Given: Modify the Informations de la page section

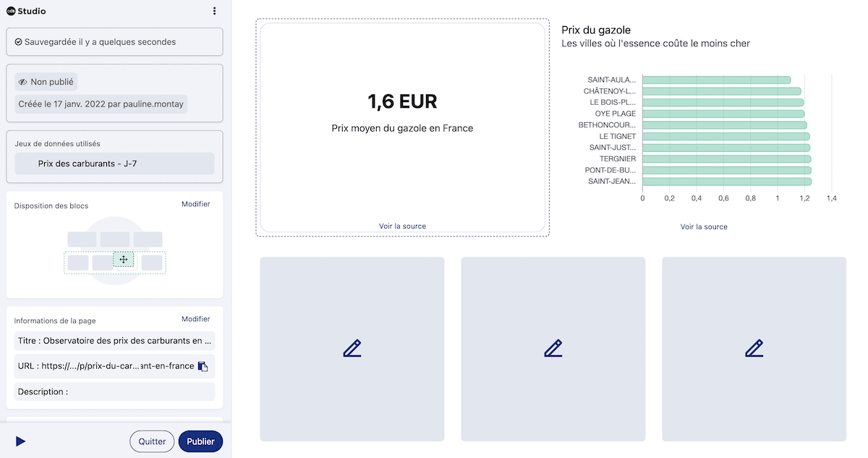Looking at the screenshot, I should 195,319.
